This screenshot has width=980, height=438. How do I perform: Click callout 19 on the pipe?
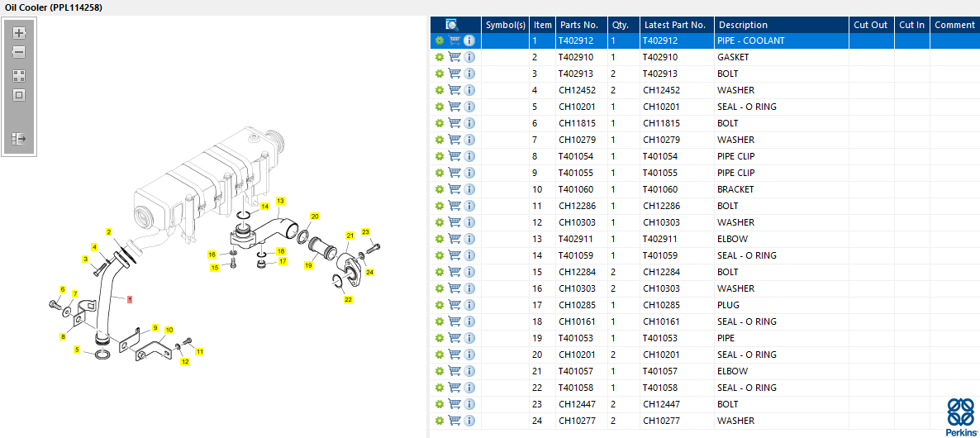[x=308, y=265]
